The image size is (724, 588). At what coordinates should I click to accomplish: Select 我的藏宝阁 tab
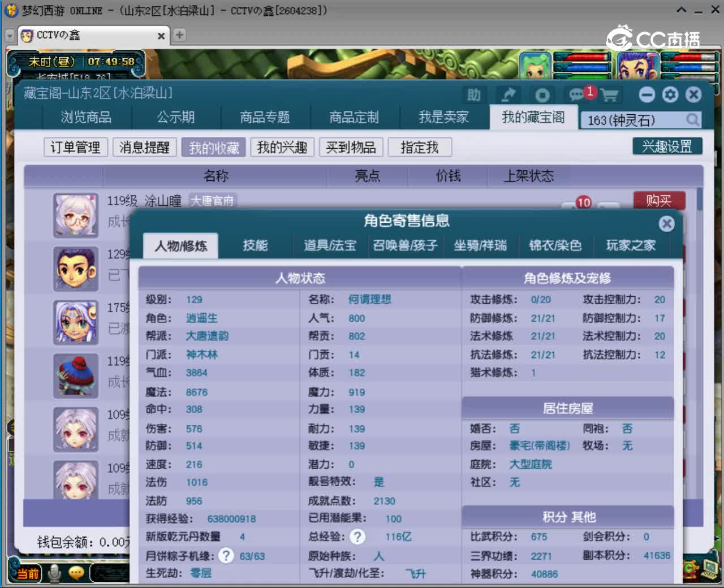pos(533,117)
